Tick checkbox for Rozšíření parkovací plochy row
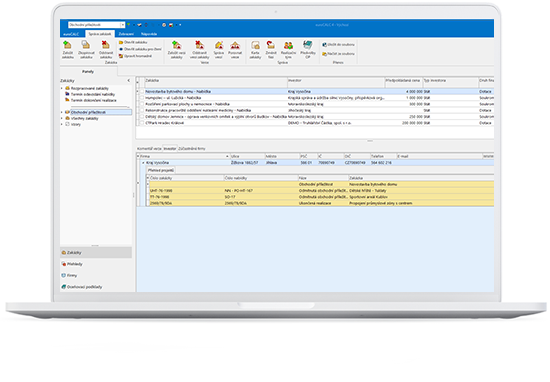The height and width of the screenshot is (382, 550). 142,104
